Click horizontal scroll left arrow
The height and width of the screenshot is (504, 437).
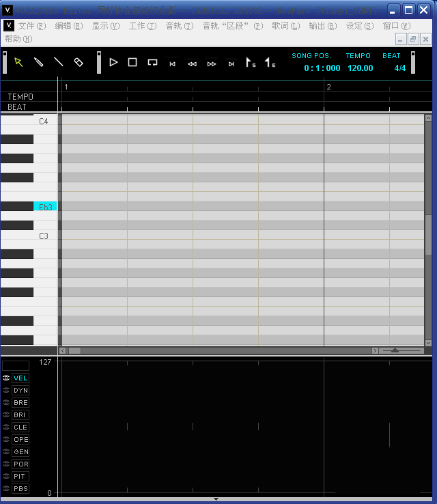63,350
